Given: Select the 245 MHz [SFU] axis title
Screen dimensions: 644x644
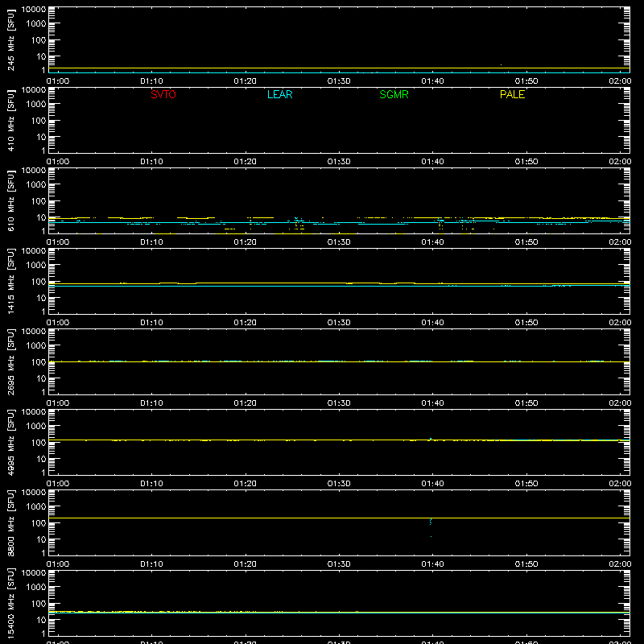Looking at the screenshot, I should tap(10, 39).
